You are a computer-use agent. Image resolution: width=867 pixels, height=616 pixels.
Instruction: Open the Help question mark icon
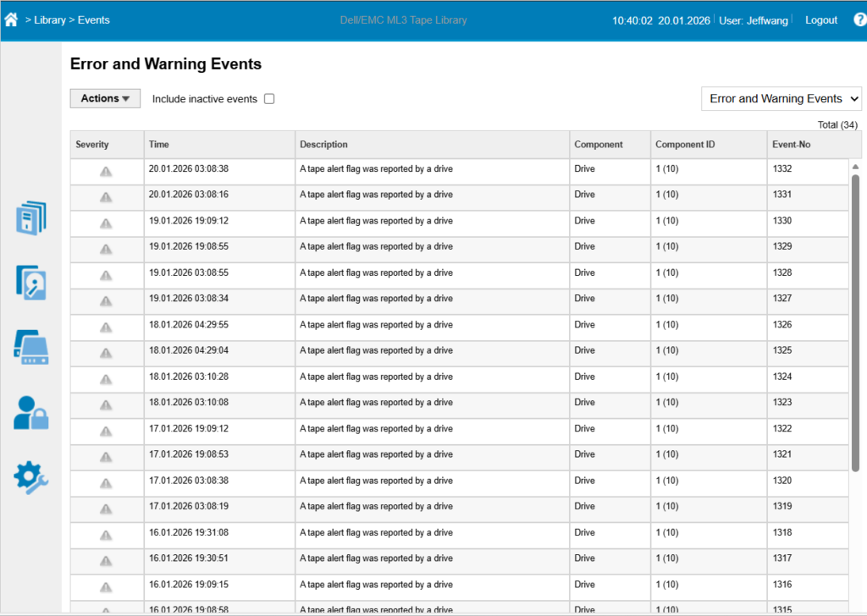point(860,19)
